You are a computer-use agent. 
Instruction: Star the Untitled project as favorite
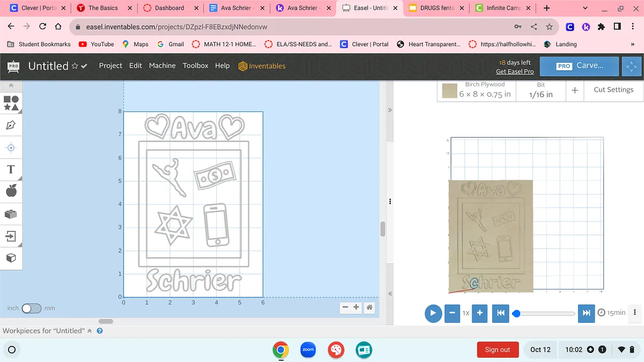pos(75,66)
